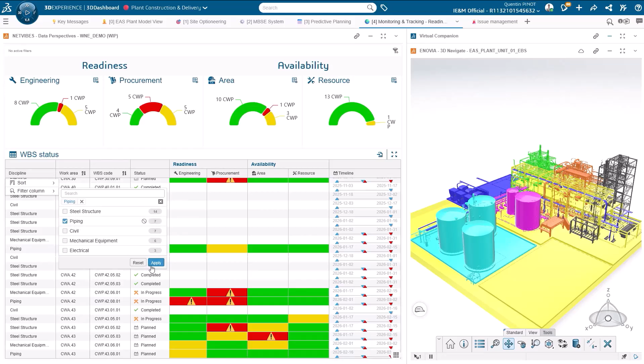Apply the selected discipline filter
This screenshot has height=364, width=644.
pyautogui.click(x=156, y=263)
